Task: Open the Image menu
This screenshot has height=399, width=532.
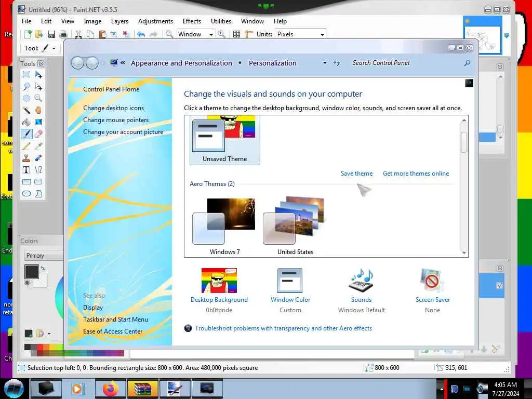Action: click(92, 21)
